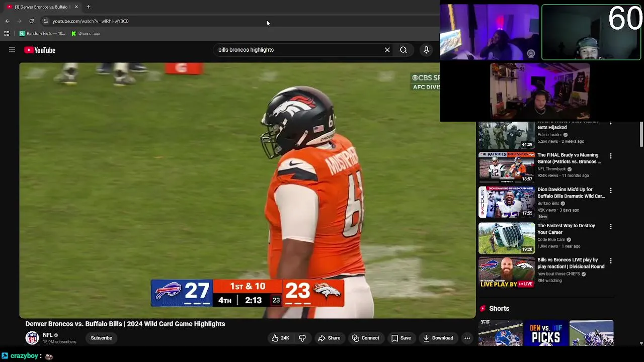Open options menu for Brady vs Manning video
Viewport: 644px width, 362px height.
click(x=611, y=156)
